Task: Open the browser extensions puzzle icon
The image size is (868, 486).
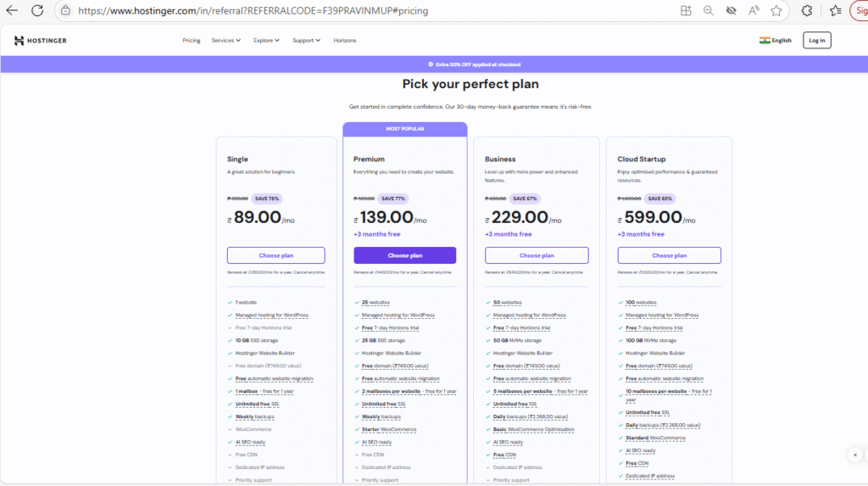Action: (807, 11)
